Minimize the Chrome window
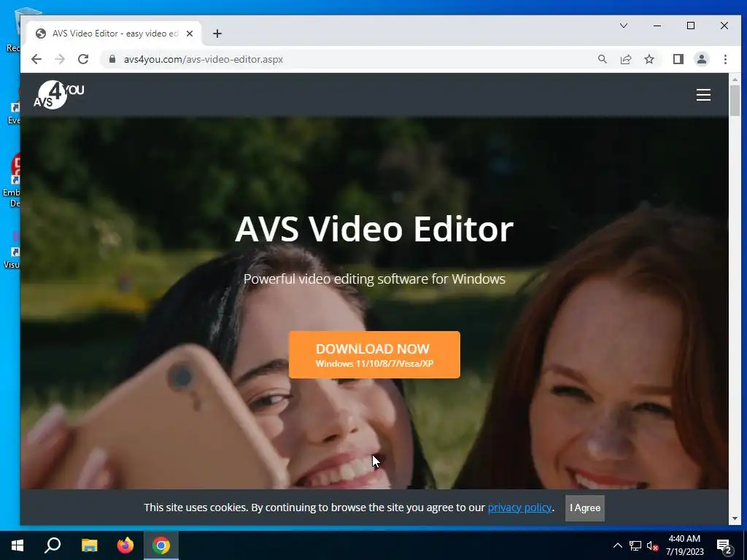This screenshot has width=747, height=560. tap(657, 26)
